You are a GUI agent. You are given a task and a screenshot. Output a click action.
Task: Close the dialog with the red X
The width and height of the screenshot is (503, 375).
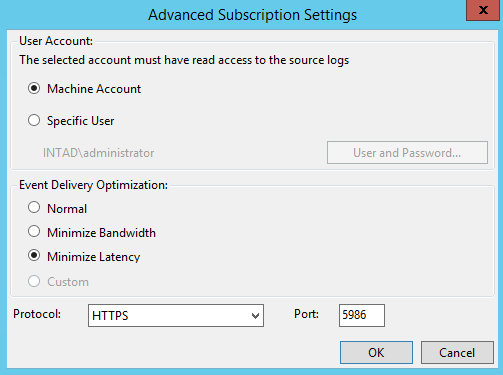click(x=484, y=10)
